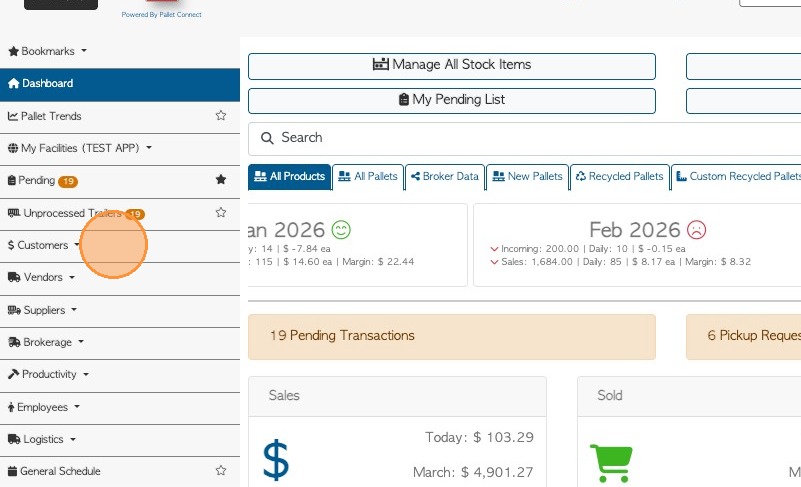Screen dimensions: 801x487
Task: Click the large blue dollar sign icon
Action: pyautogui.click(x=276, y=460)
